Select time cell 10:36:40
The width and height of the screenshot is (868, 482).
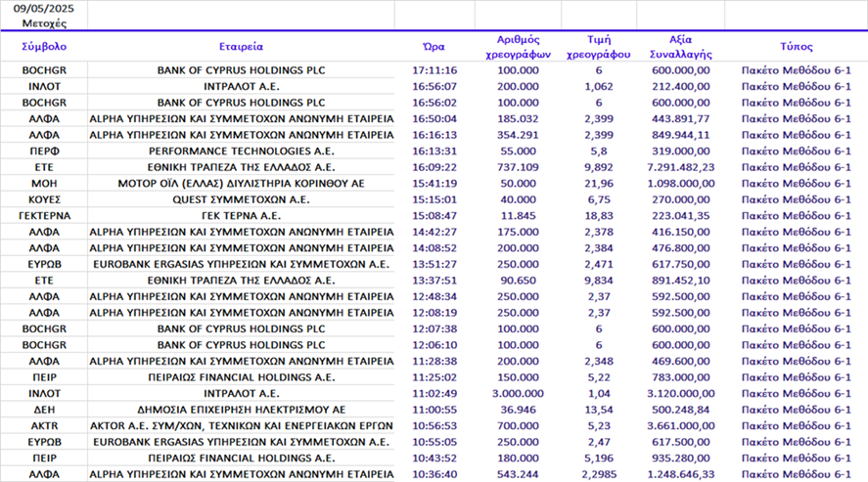434,474
